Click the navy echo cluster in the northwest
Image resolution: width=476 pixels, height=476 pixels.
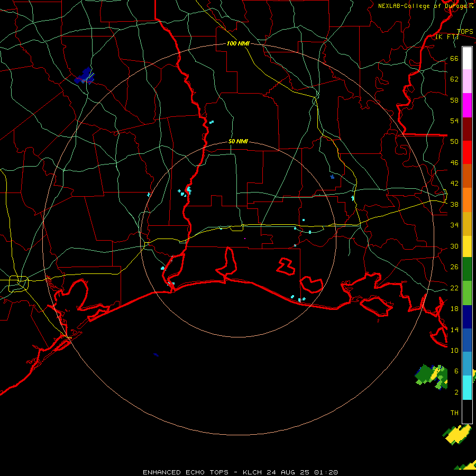85,76
